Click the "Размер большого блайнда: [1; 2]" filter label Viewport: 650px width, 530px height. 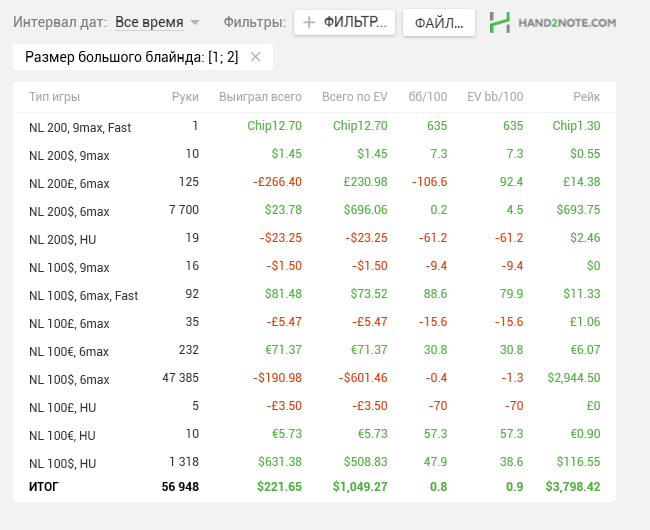(x=132, y=57)
